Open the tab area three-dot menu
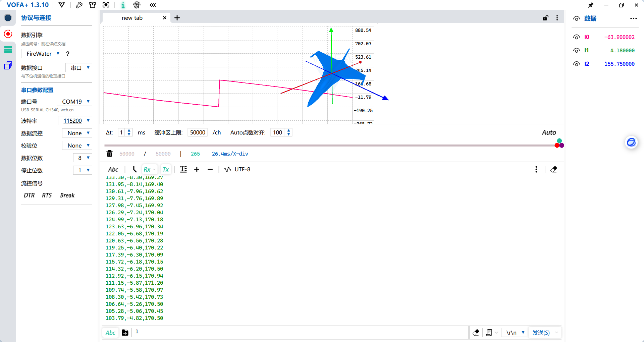This screenshot has width=644, height=342. (557, 18)
